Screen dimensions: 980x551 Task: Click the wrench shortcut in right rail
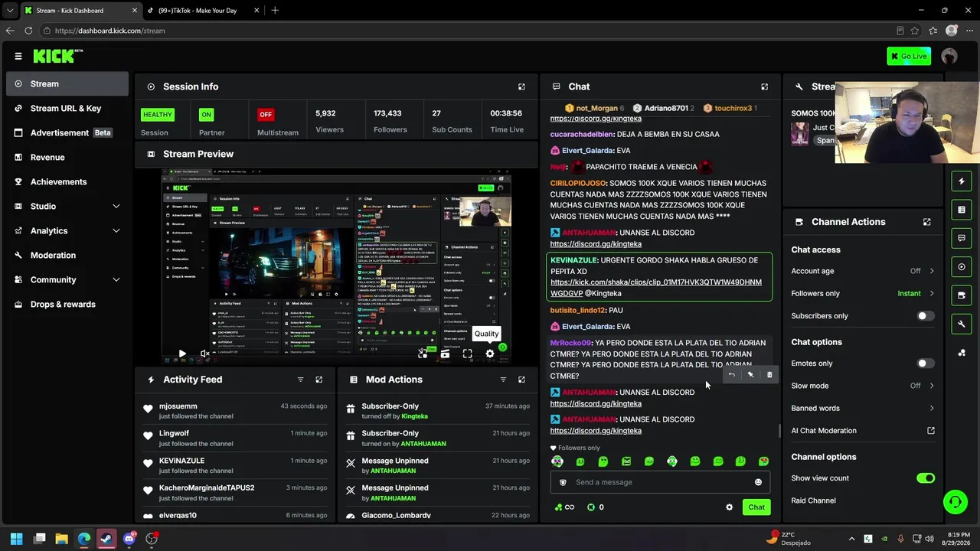coord(962,324)
